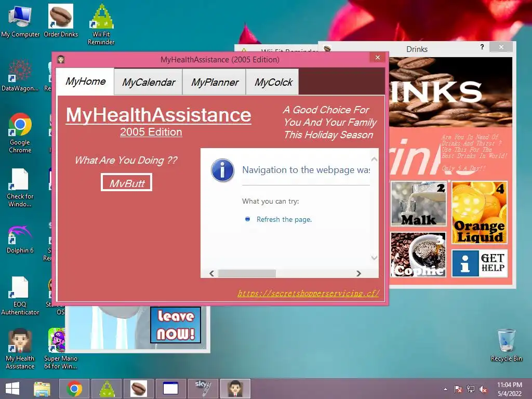Viewport: 532px width, 399px height.
Task: Select the DataWagon desktop shortcut
Action: pos(20,75)
